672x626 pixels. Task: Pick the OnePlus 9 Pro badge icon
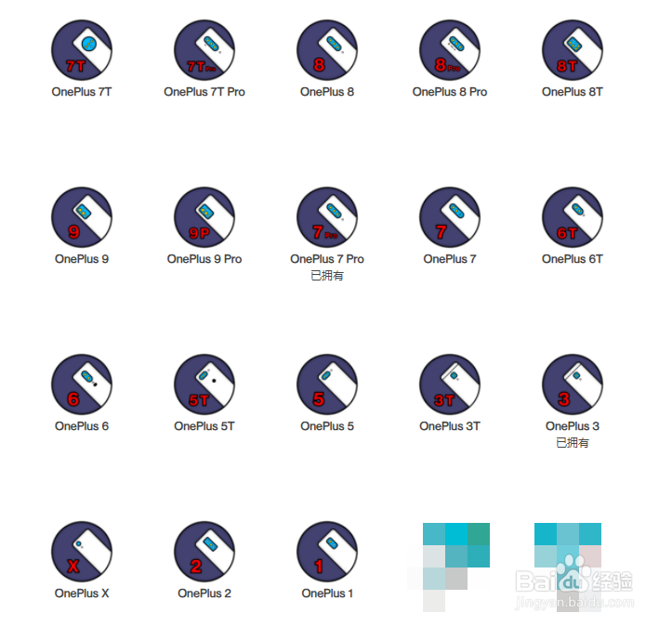tap(204, 217)
